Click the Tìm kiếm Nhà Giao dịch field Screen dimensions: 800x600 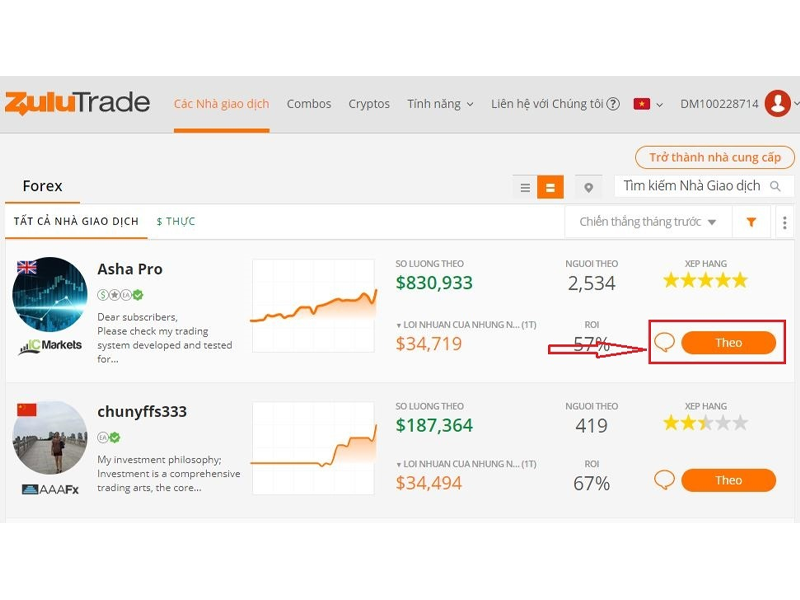point(690,186)
